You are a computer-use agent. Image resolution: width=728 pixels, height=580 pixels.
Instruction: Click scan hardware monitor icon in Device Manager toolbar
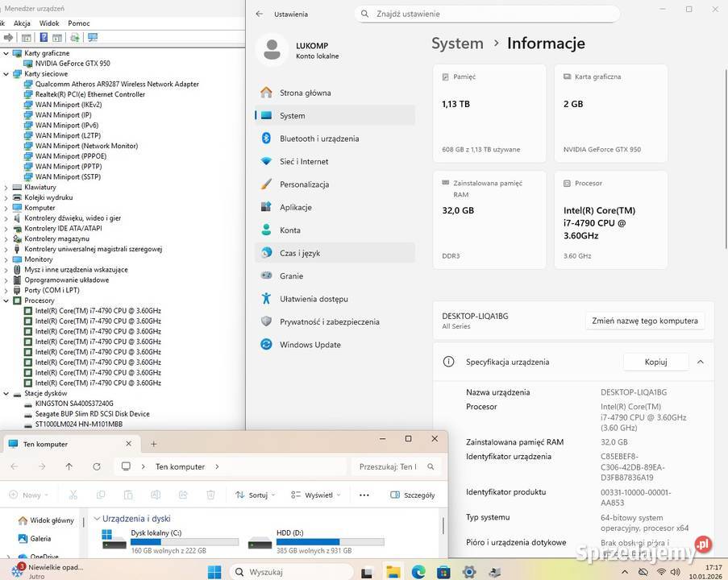tap(93, 38)
